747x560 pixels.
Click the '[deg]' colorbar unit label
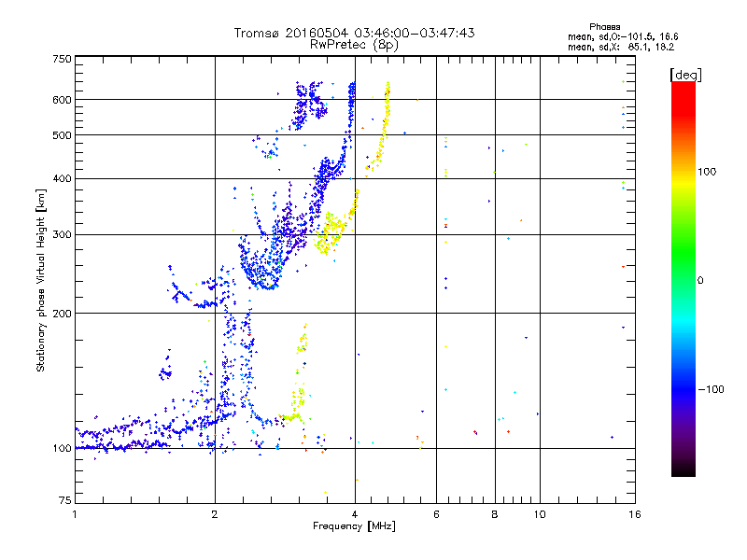click(x=685, y=75)
